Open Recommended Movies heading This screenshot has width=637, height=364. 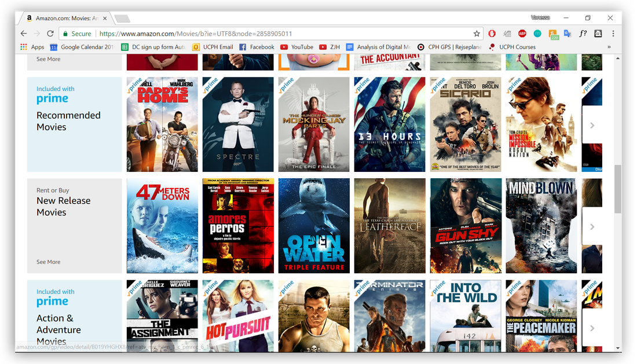point(68,121)
